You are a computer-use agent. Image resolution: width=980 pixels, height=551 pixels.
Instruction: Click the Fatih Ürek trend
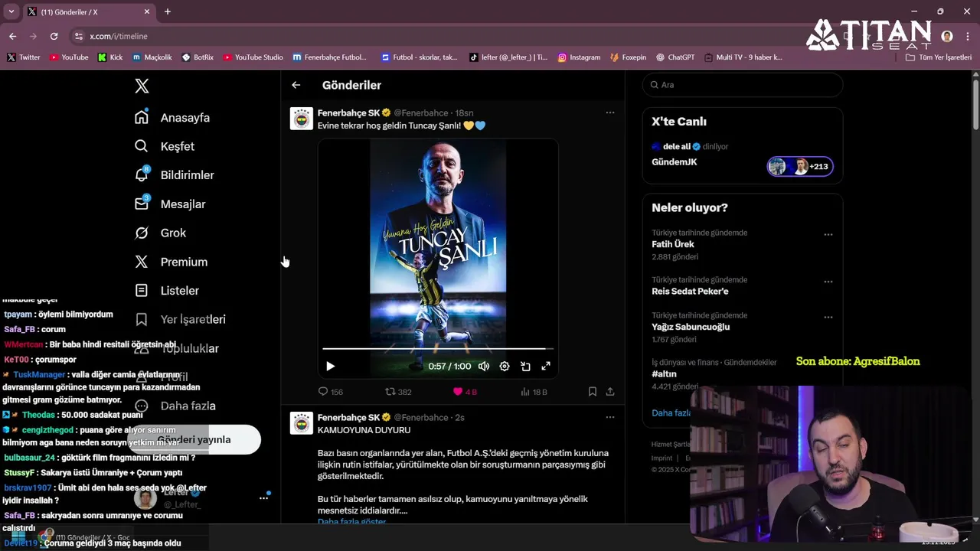pyautogui.click(x=673, y=245)
